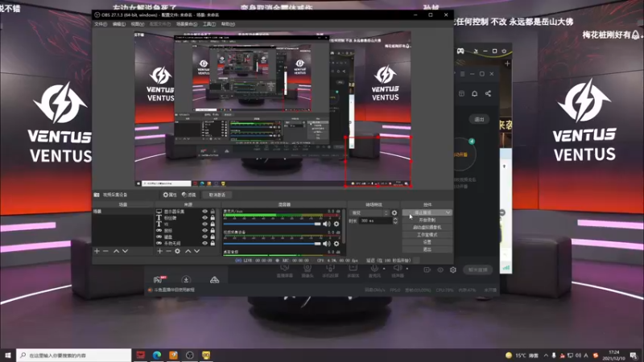Toggle visibility of 显示器采集 source
Screen dimensions: 644x362
pos(205,212)
